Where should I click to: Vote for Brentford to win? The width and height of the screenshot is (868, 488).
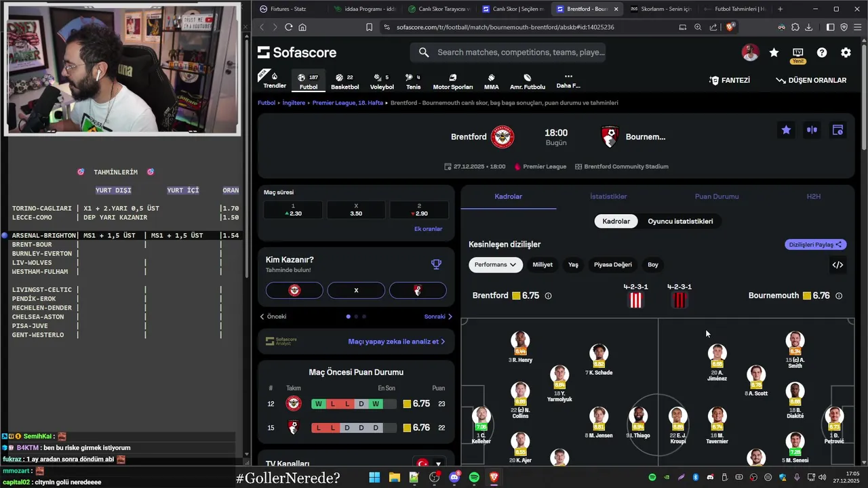point(294,290)
